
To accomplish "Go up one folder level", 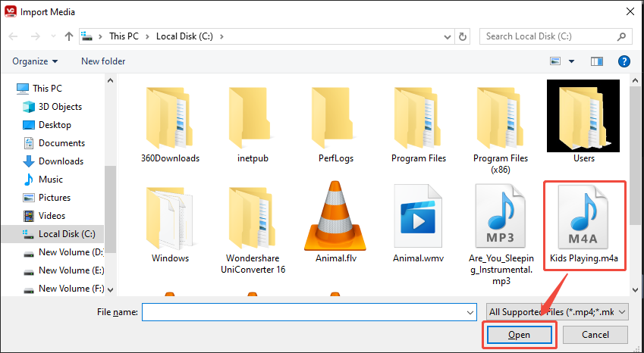I will (x=68, y=36).
